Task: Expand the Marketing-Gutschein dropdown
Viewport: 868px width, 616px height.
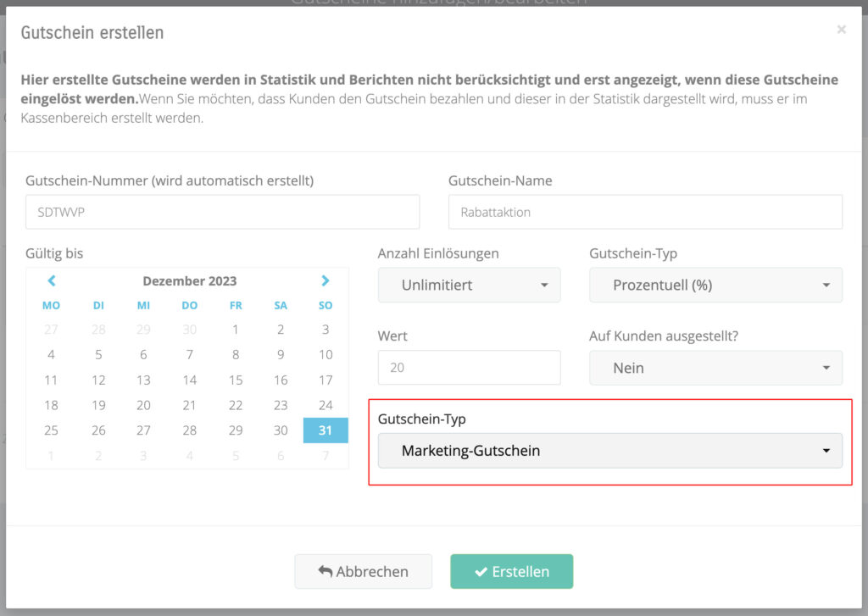Action: click(x=609, y=451)
